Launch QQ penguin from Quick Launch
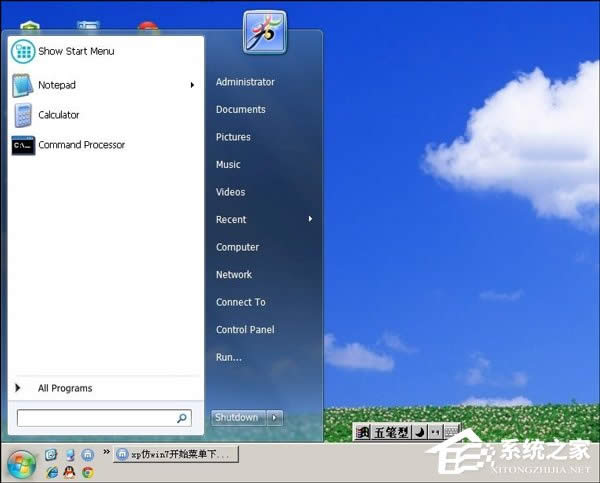 [x=69, y=472]
